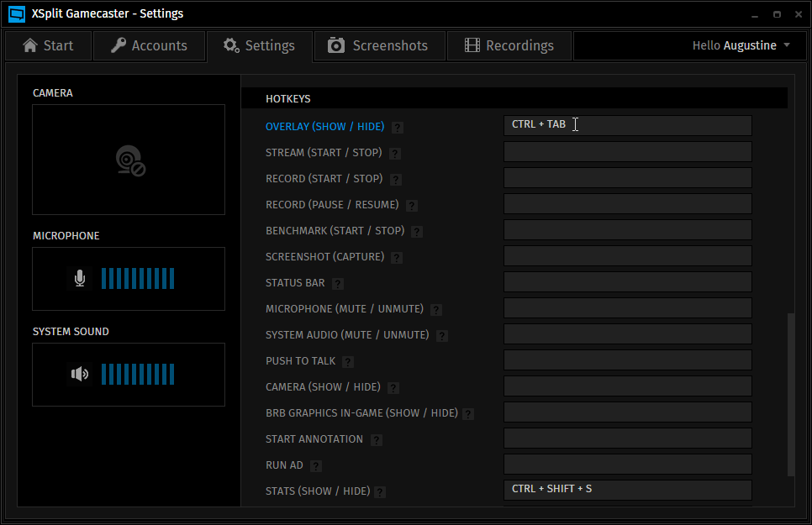Screen dimensions: 812x525
Task: Switch to the Start tab
Action: [x=48, y=45]
